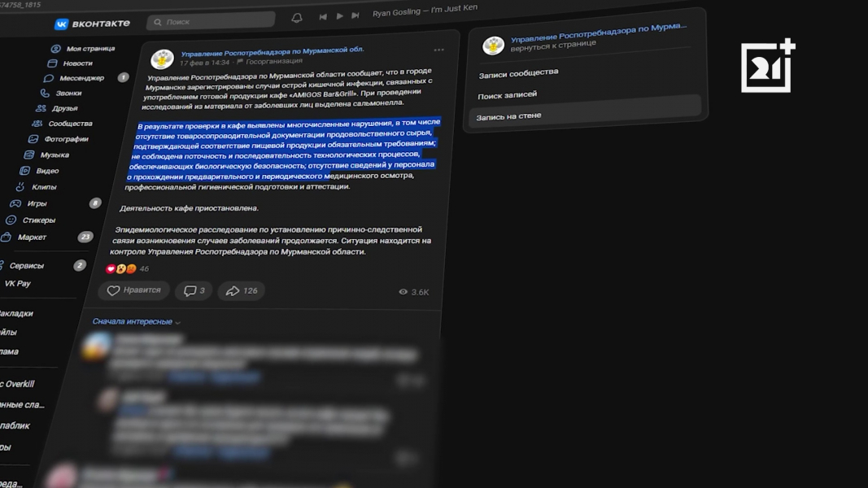Click the community avatar in right panel

[493, 46]
